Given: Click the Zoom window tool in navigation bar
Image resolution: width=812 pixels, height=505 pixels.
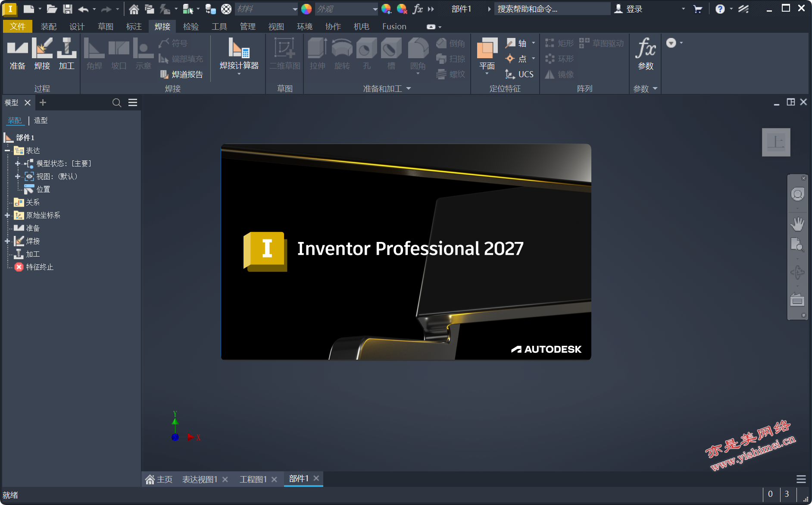Looking at the screenshot, I should pyautogui.click(x=797, y=245).
